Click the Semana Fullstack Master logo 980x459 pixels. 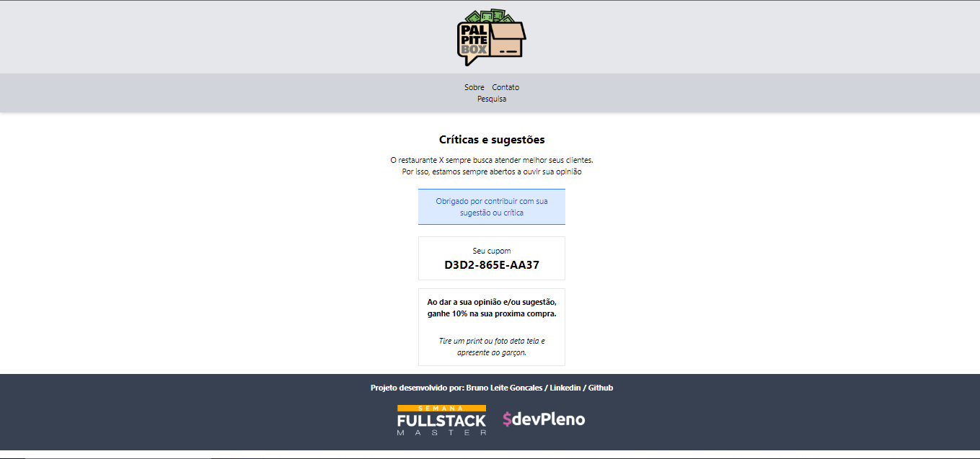[x=441, y=420]
